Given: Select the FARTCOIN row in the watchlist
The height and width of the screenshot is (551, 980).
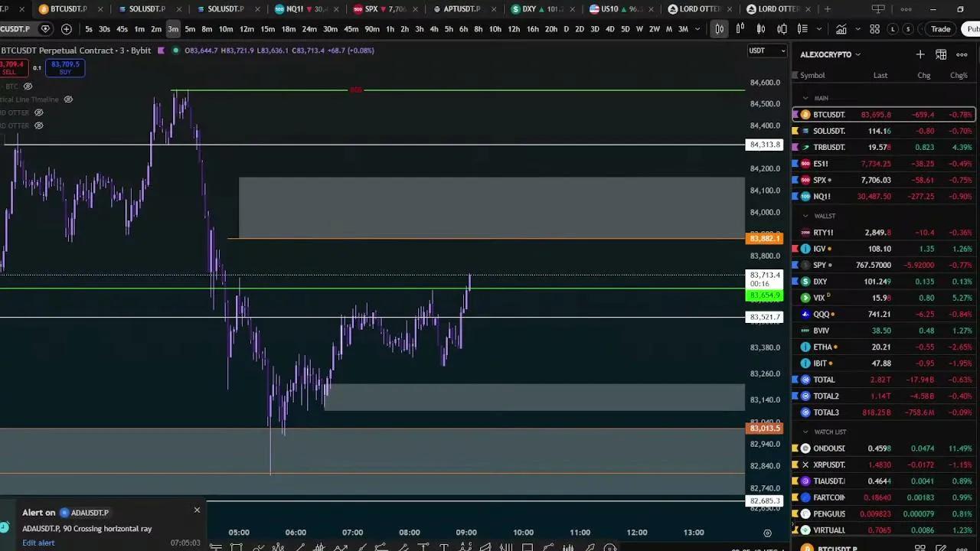Looking at the screenshot, I should (x=884, y=497).
